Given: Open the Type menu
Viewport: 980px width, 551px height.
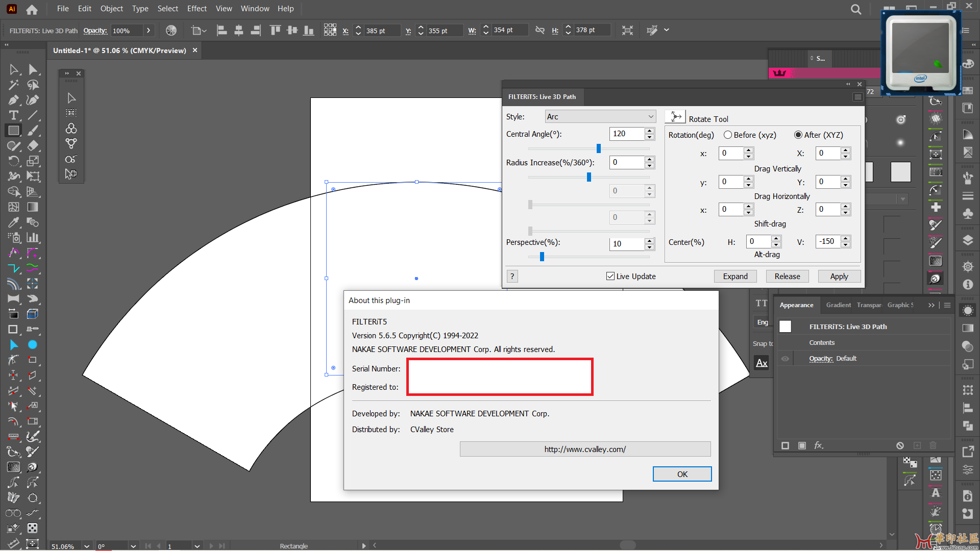Looking at the screenshot, I should point(140,9).
